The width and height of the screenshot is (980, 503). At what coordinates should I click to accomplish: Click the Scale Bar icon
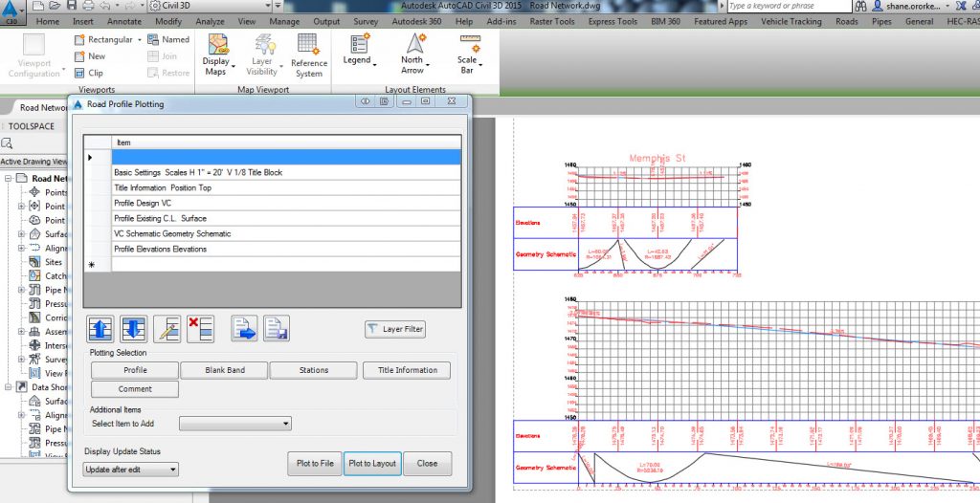pos(470,44)
